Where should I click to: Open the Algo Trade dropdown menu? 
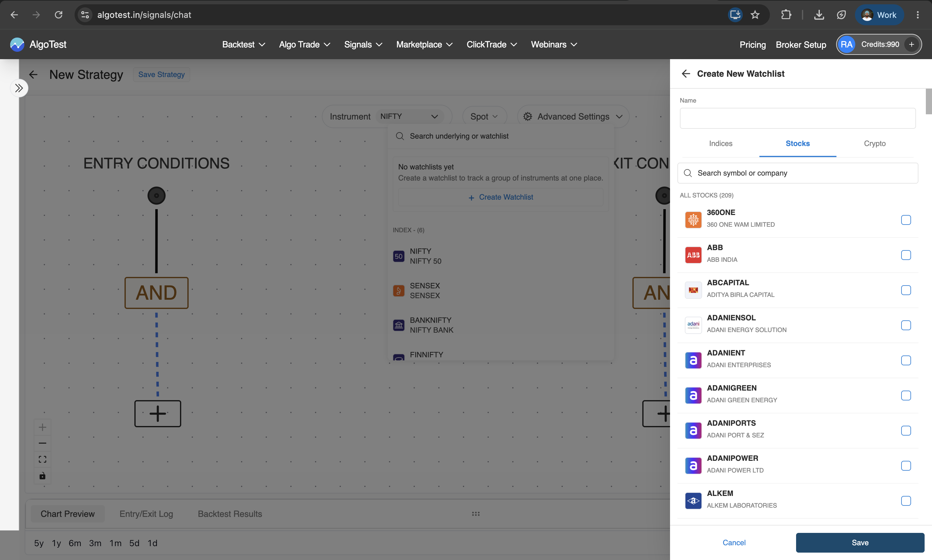point(305,45)
